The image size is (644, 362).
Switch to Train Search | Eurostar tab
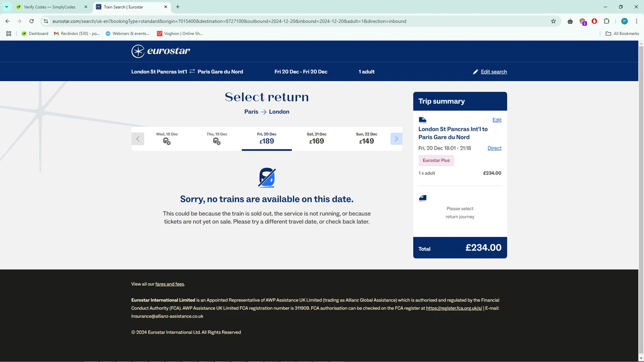click(x=131, y=7)
